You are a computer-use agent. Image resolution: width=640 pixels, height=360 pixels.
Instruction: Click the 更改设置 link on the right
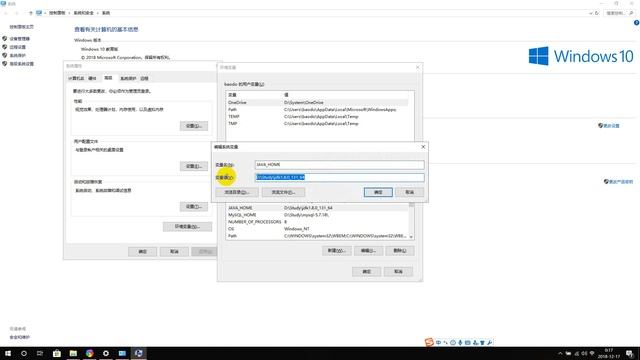click(611, 126)
